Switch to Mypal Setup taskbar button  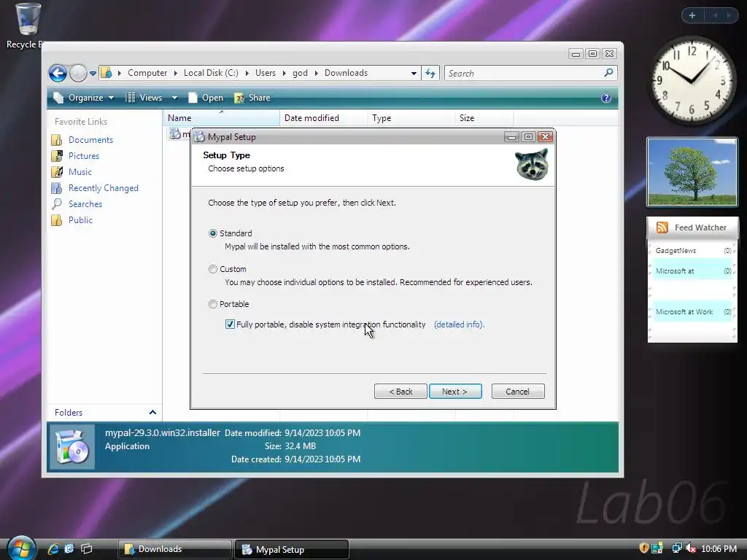coord(292,550)
